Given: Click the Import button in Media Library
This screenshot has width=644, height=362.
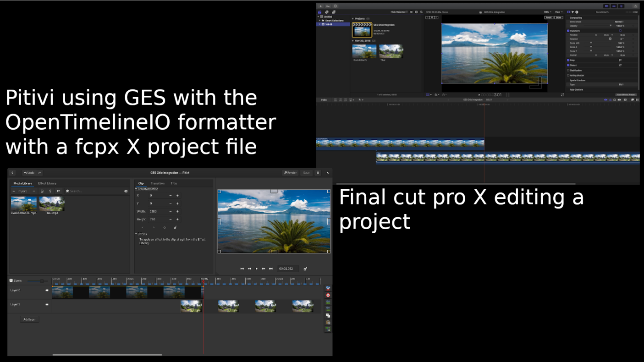Looking at the screenshot, I should click(x=20, y=191).
